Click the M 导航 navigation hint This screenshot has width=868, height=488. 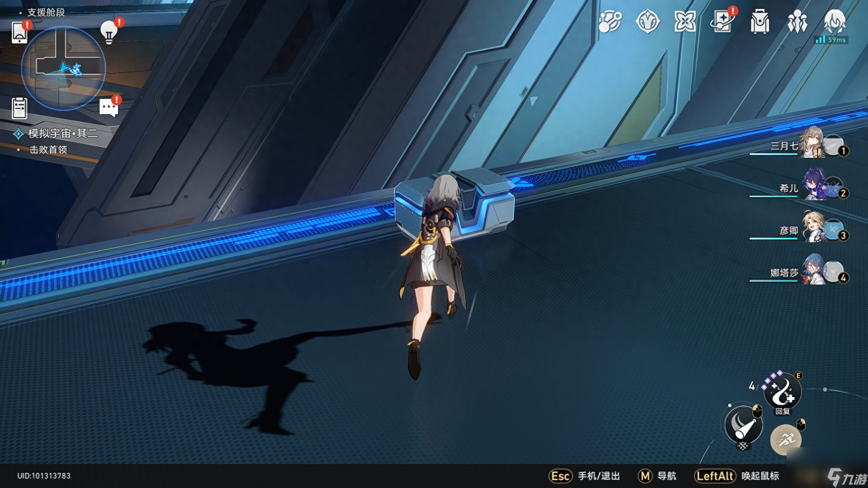click(x=657, y=476)
